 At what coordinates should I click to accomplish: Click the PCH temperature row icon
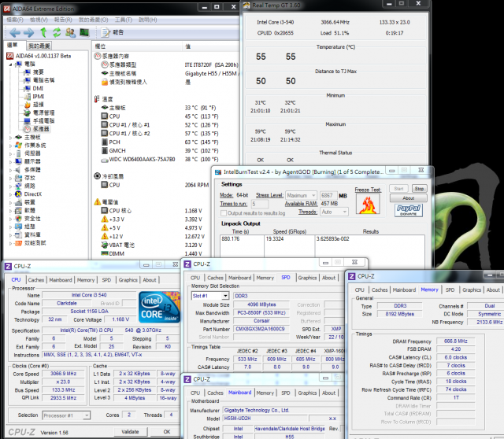[x=105, y=142]
